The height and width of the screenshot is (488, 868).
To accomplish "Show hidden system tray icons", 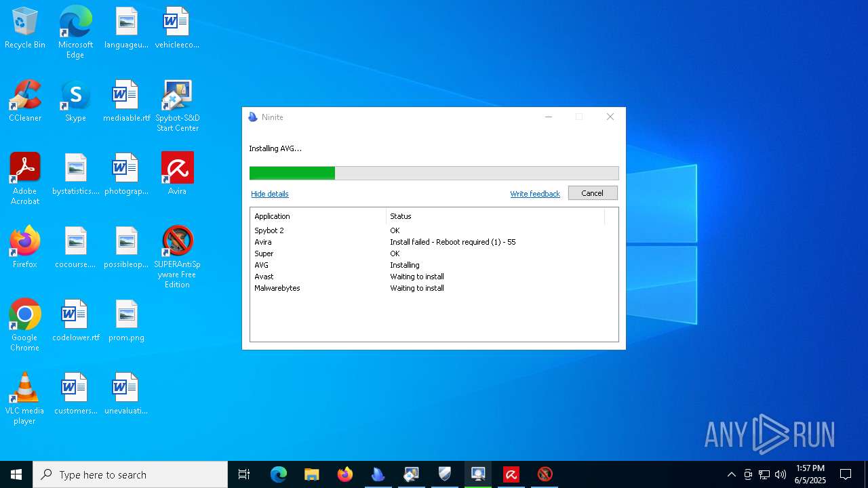I will click(x=731, y=474).
